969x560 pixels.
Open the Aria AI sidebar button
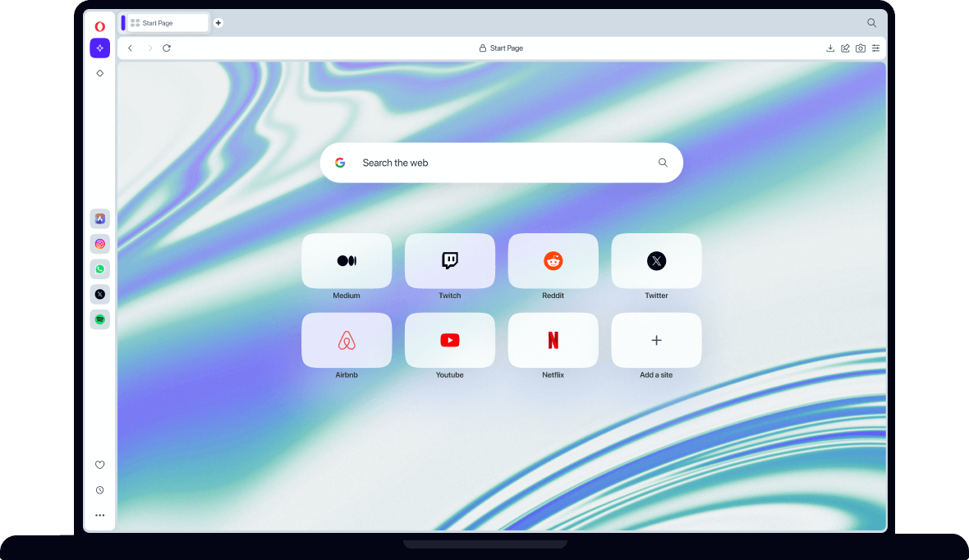pos(99,48)
